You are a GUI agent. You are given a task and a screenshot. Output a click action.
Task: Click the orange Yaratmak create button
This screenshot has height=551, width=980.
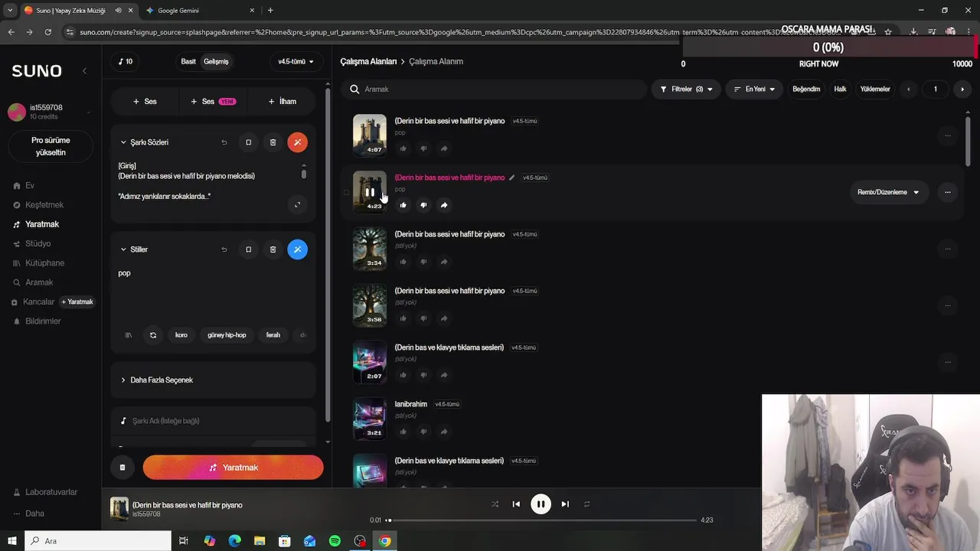coord(233,468)
